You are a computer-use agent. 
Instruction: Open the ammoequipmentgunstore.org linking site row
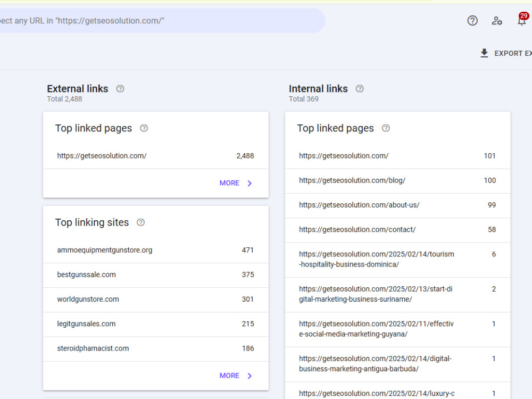(x=156, y=251)
